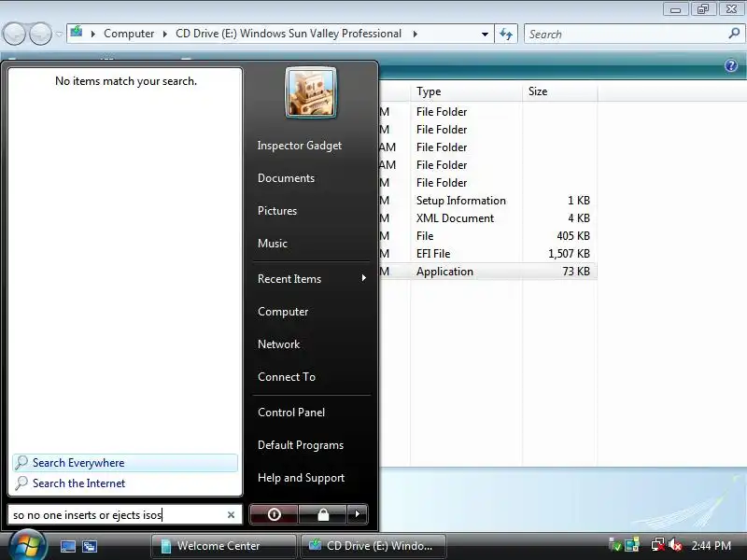The image size is (747, 560).
Task: Open the address bar history dropdown
Action: (485, 35)
